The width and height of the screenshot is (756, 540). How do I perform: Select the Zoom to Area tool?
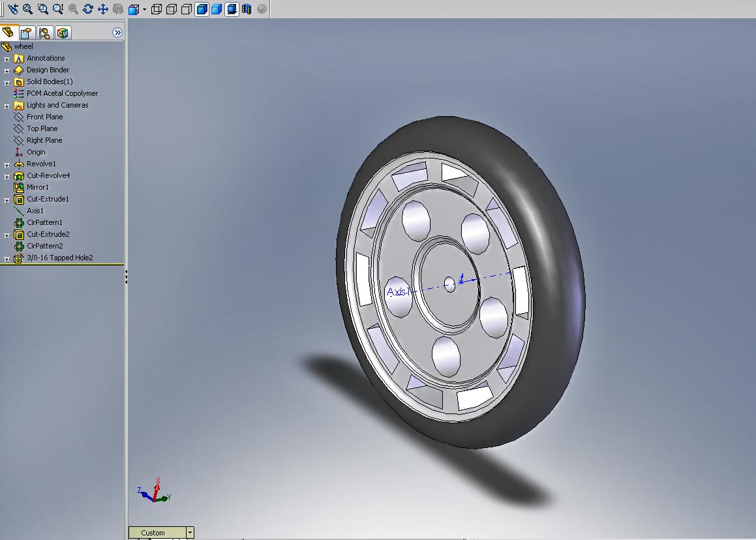click(x=43, y=8)
